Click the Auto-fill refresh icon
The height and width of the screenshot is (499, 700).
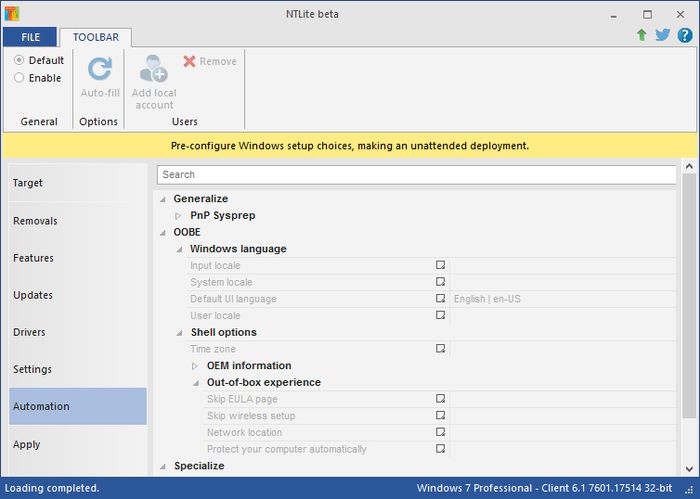[100, 69]
